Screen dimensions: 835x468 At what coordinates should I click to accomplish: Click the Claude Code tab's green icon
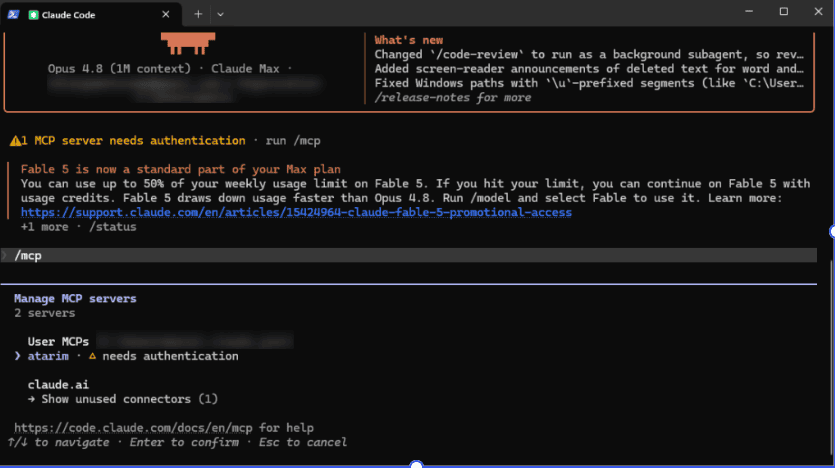[33, 15]
